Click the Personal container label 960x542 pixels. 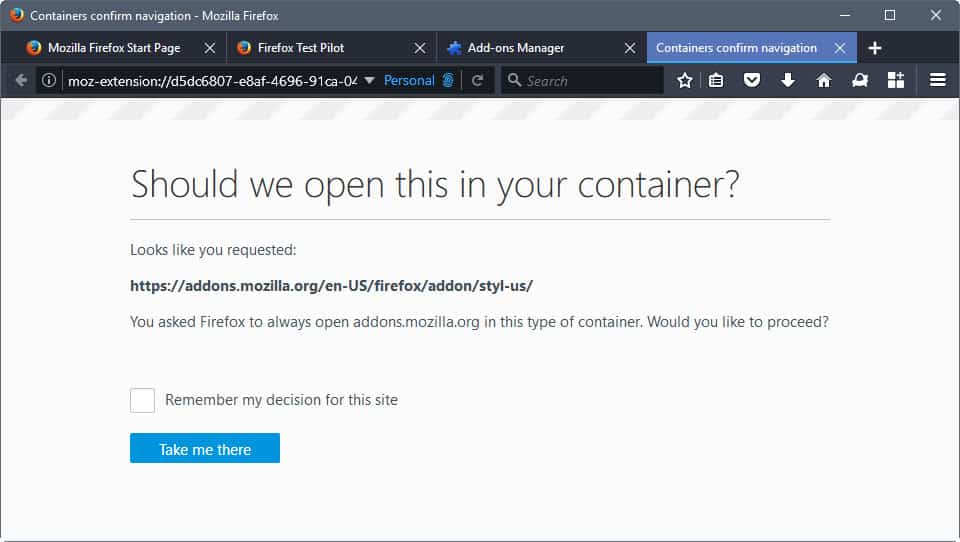tap(409, 80)
